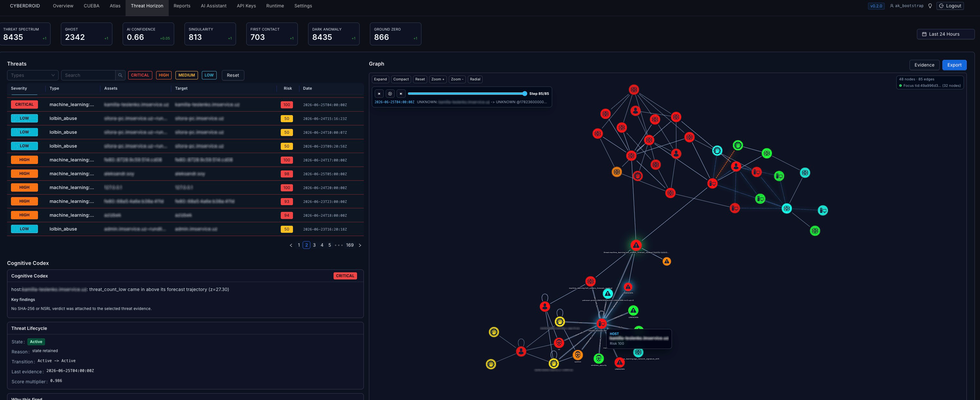Open the Atlas tab
The image size is (980, 400).
click(x=115, y=6)
